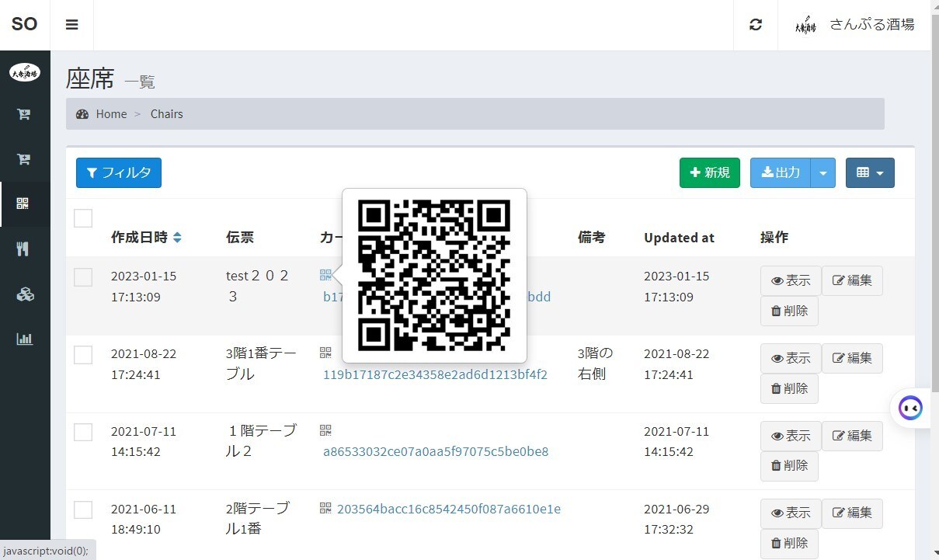Open code link 203564bacc16c8542450f087a6610e1e
This screenshot has height=560, width=939.
(x=449, y=510)
